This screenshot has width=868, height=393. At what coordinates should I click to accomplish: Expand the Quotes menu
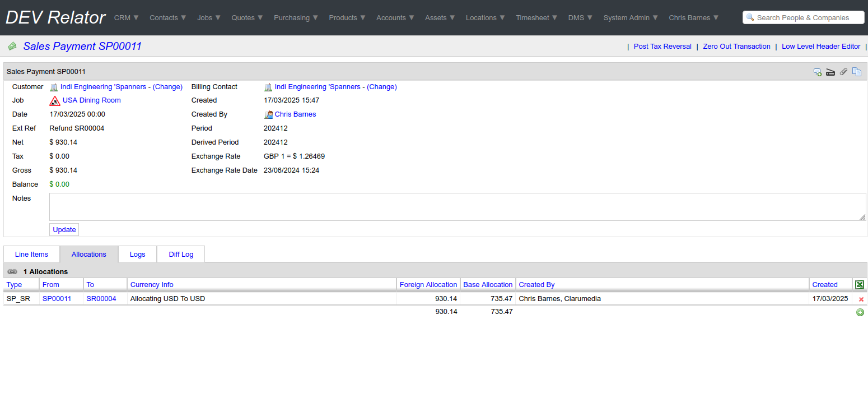coord(248,17)
